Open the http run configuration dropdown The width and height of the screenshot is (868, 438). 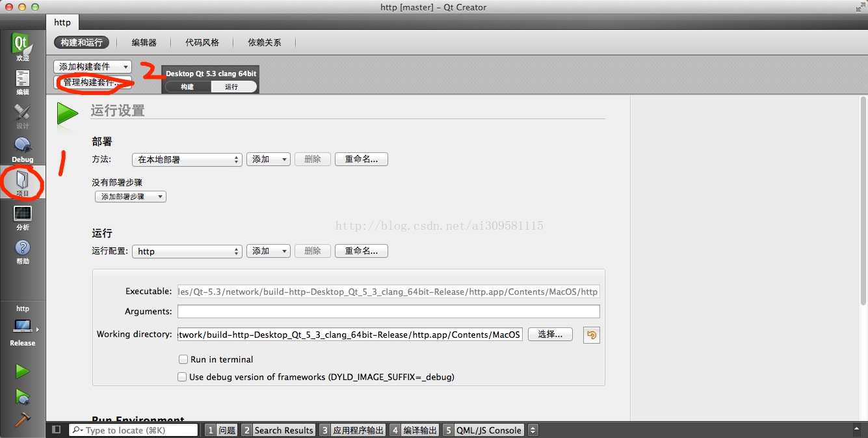point(187,251)
